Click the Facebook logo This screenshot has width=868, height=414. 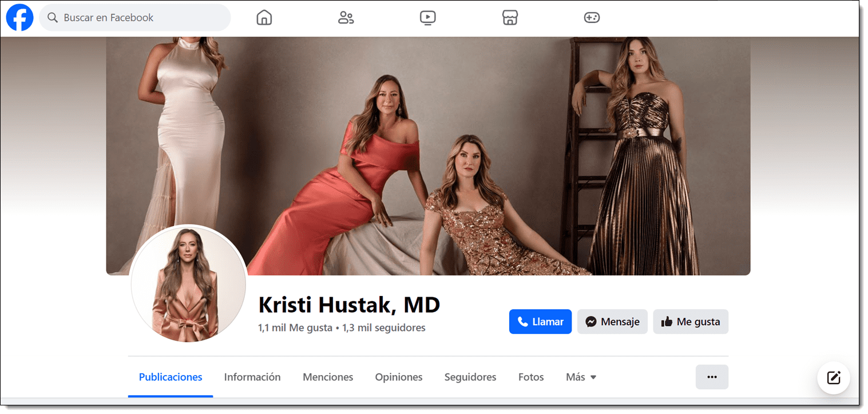pyautogui.click(x=19, y=17)
